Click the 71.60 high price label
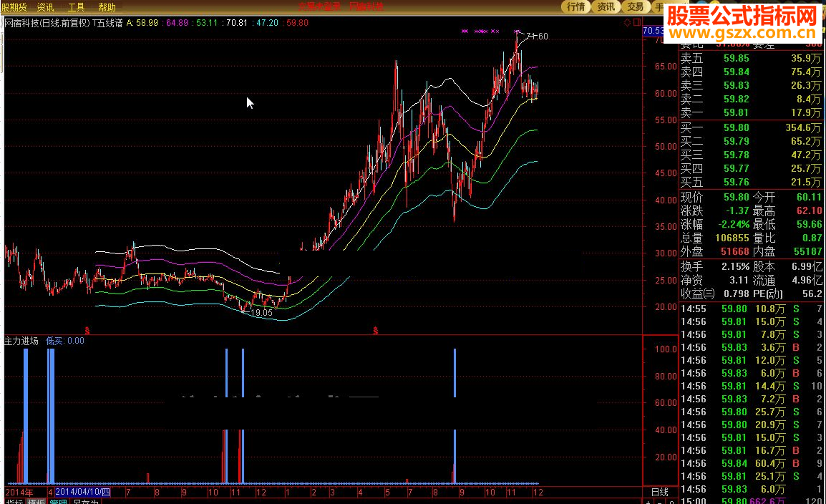 click(x=538, y=37)
